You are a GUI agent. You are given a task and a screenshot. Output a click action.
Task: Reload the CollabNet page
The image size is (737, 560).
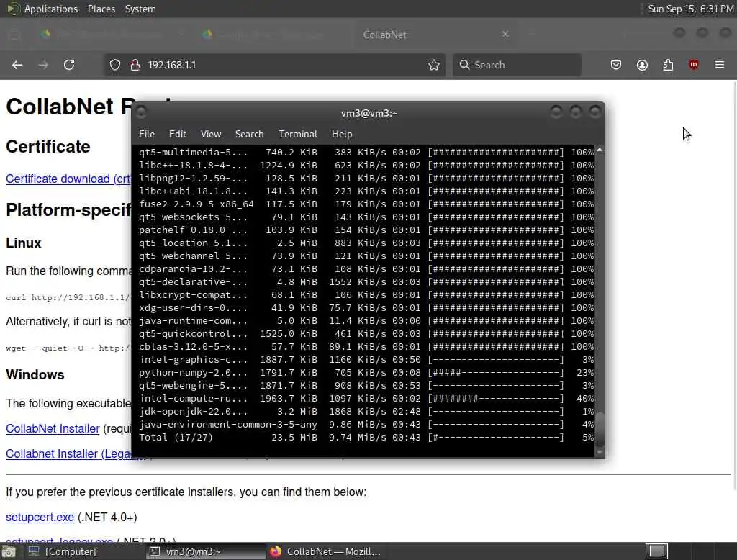pyautogui.click(x=69, y=65)
